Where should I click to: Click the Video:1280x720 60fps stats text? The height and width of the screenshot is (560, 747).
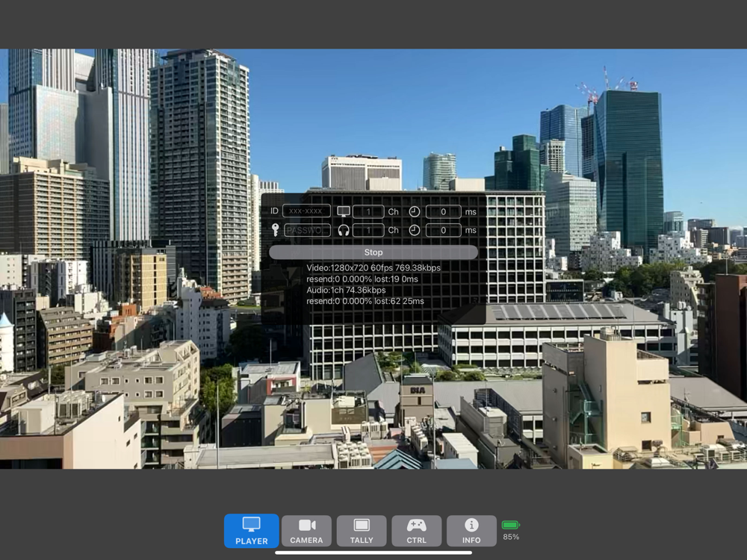click(373, 267)
